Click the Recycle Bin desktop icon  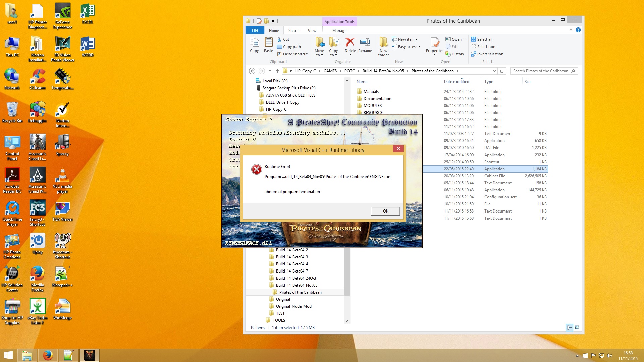[x=12, y=112]
